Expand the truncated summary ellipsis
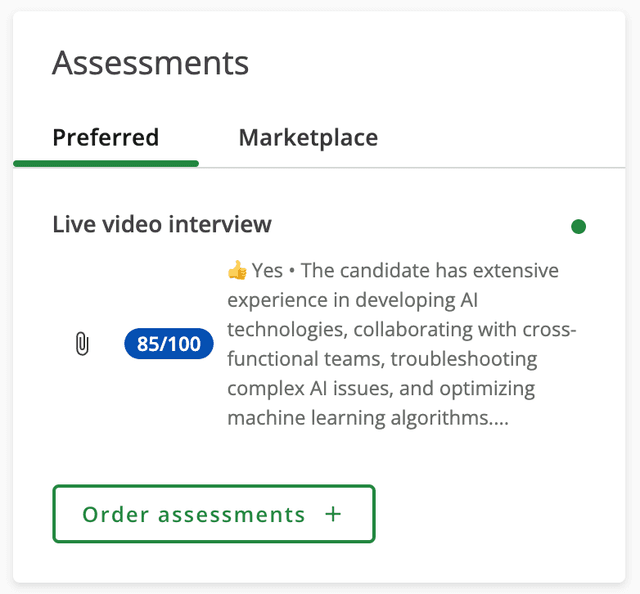The width and height of the screenshot is (640, 594). pos(501,419)
